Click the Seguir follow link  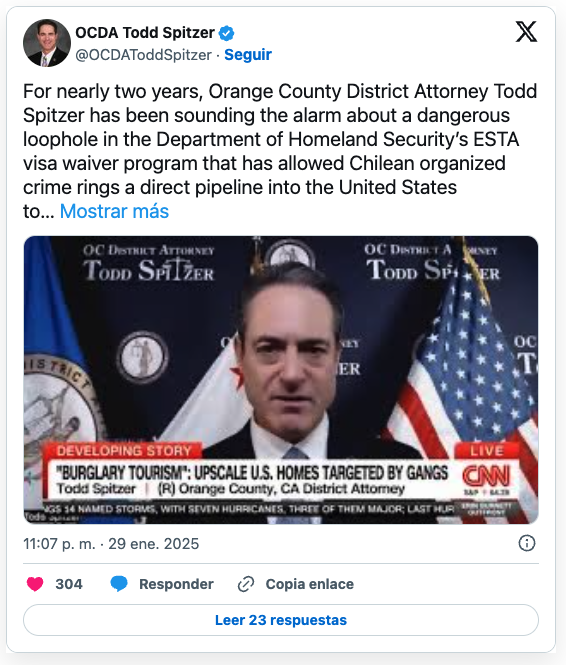[248, 55]
